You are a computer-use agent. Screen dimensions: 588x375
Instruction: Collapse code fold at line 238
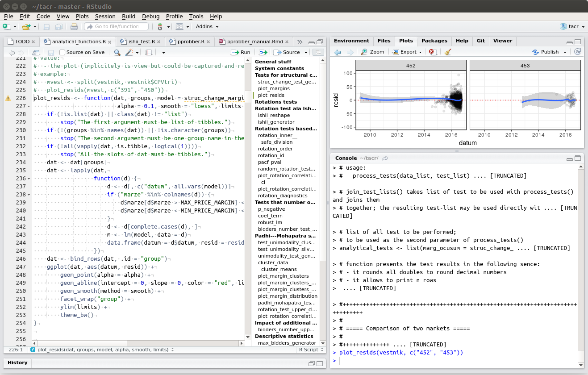[x=29, y=195]
